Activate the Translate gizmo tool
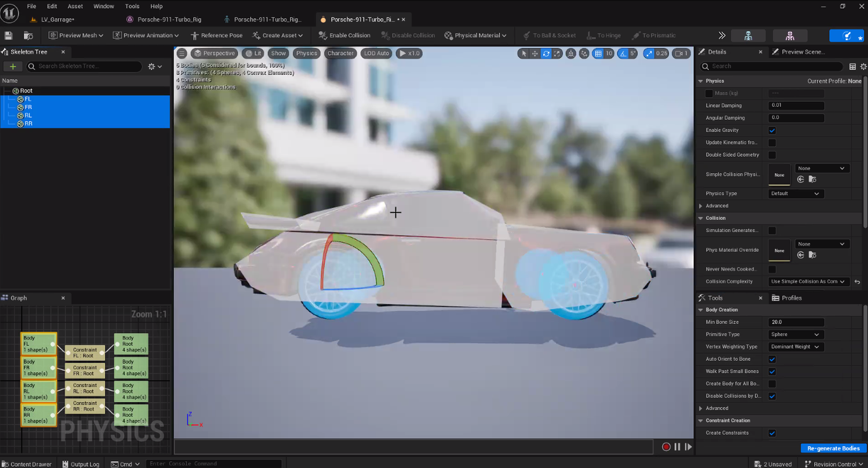 tap(535, 53)
